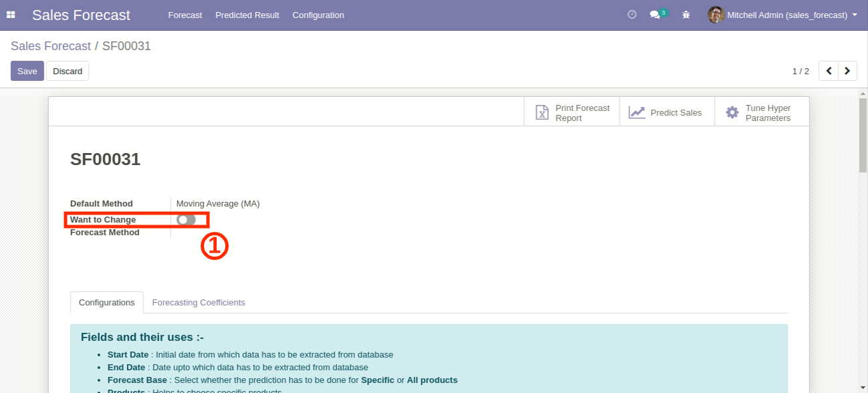Click the Print Forecast Report spreadsheet icon
This screenshot has width=868, height=393.
pos(542,113)
